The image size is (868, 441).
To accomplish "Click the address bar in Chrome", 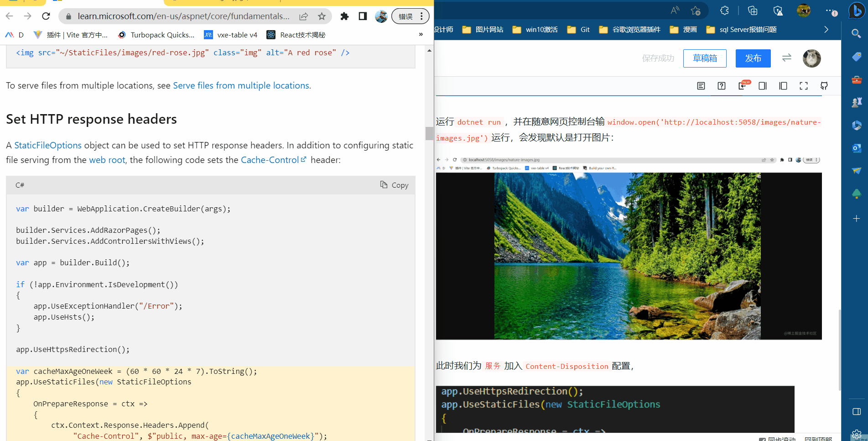I will pyautogui.click(x=182, y=16).
